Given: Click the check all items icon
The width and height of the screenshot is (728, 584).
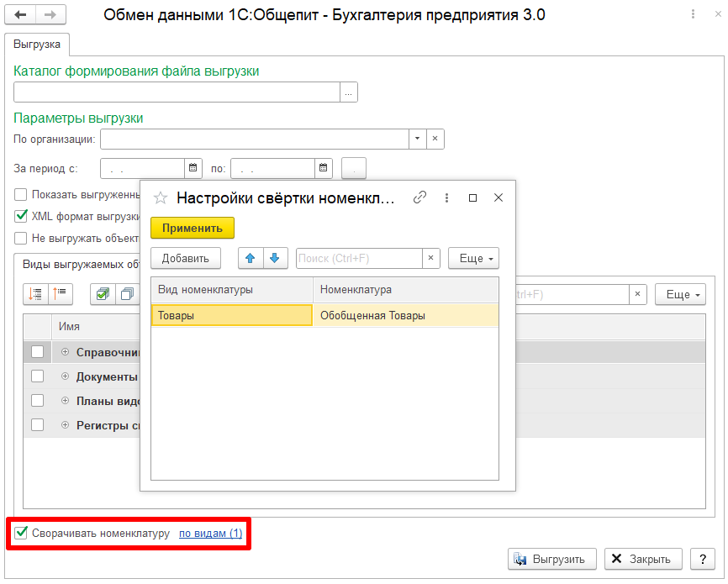Looking at the screenshot, I should (x=103, y=294).
